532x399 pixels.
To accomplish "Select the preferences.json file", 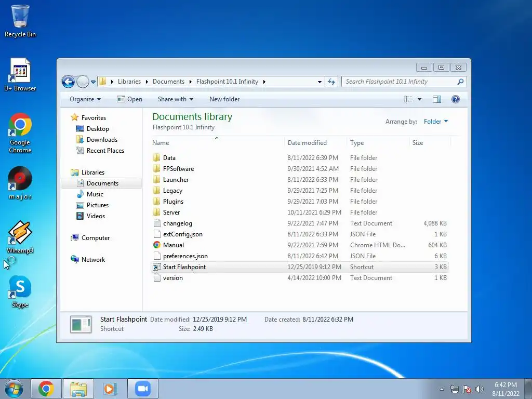I will click(x=300, y=256).
